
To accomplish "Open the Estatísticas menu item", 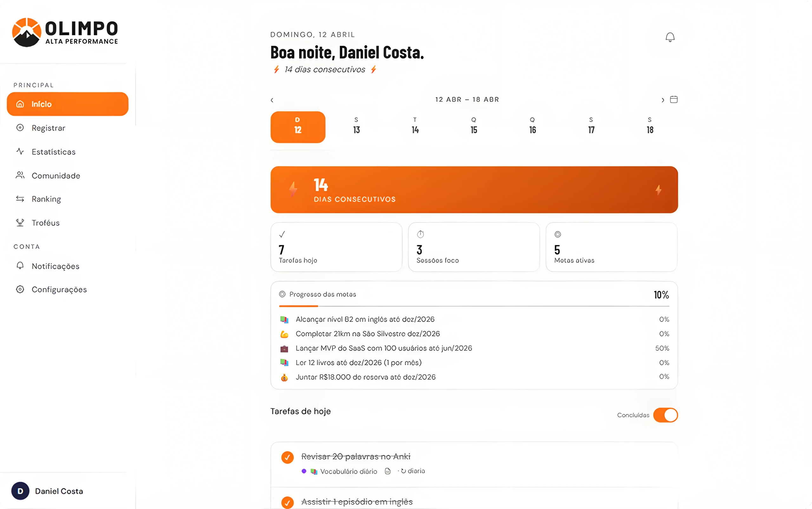I will [54, 152].
